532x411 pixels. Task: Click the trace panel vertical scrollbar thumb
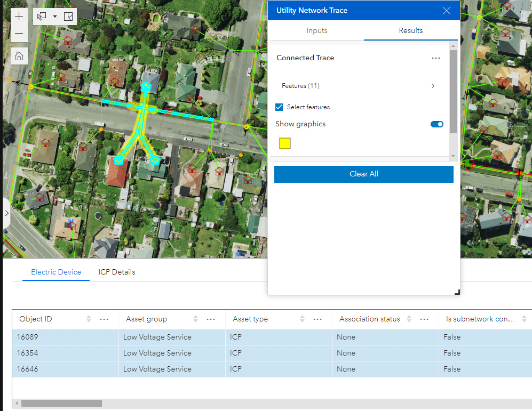(453, 92)
